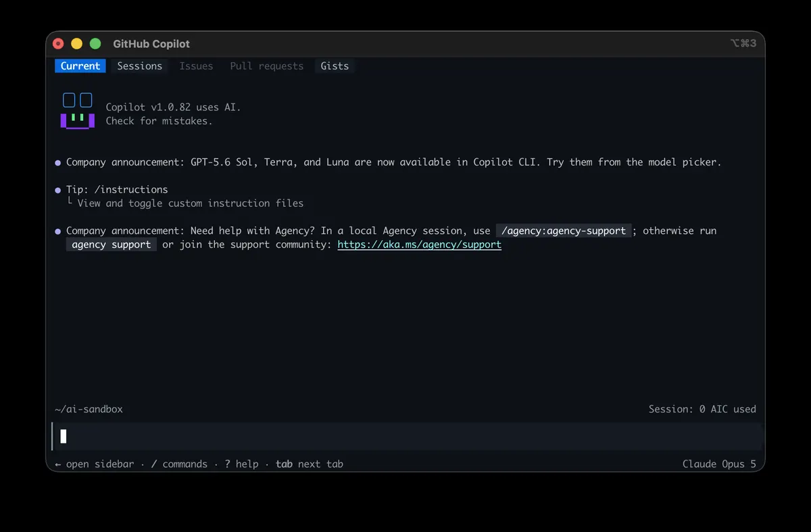Open the Sessions tab

pos(139,66)
